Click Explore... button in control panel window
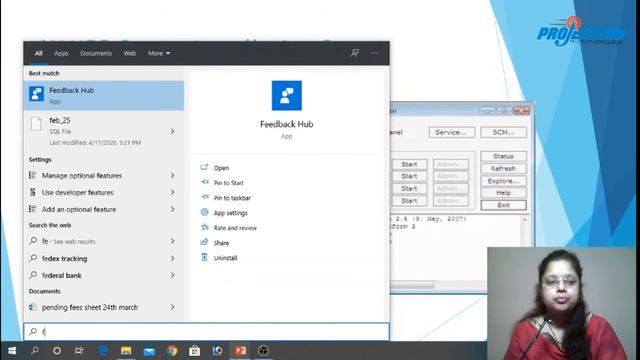 [503, 181]
